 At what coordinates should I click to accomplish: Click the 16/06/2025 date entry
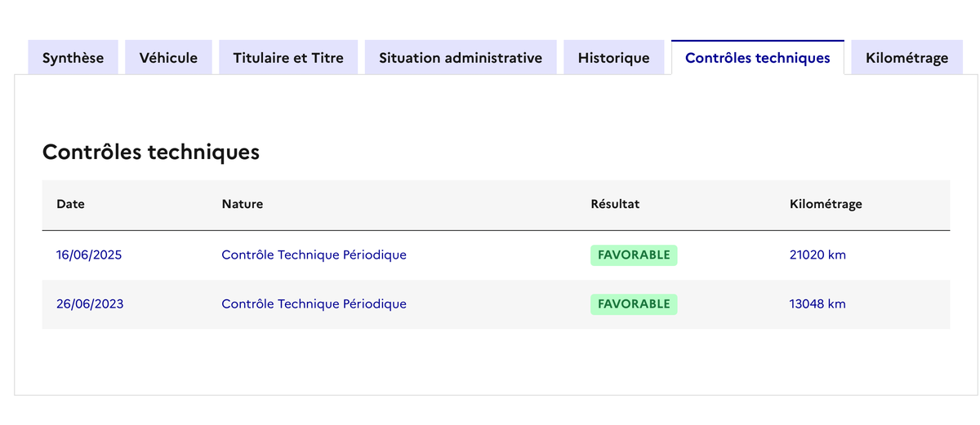click(89, 255)
